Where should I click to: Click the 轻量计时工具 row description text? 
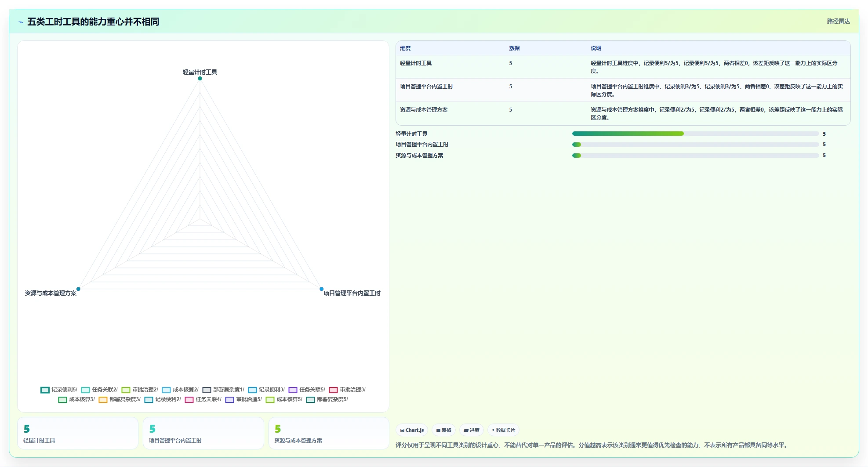coord(714,67)
